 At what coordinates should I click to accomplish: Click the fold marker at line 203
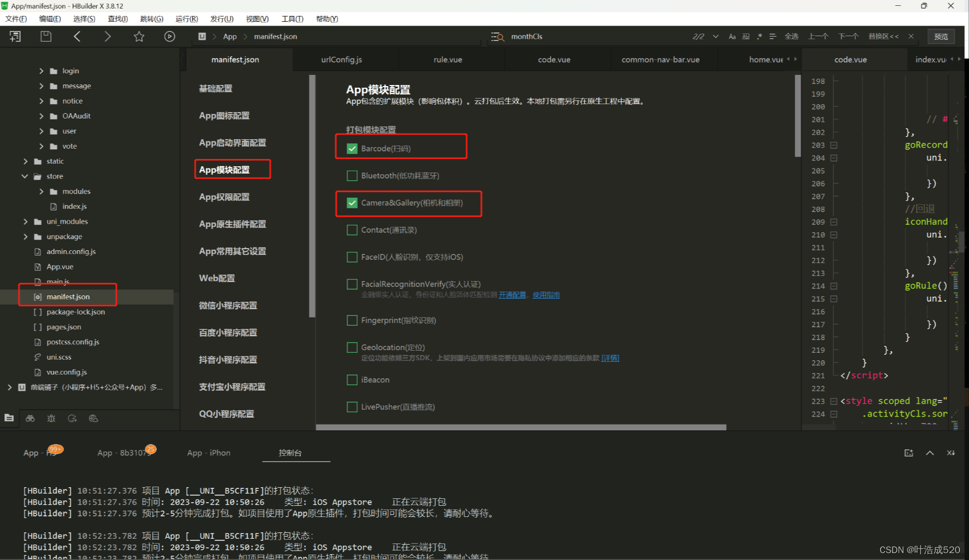coord(834,145)
